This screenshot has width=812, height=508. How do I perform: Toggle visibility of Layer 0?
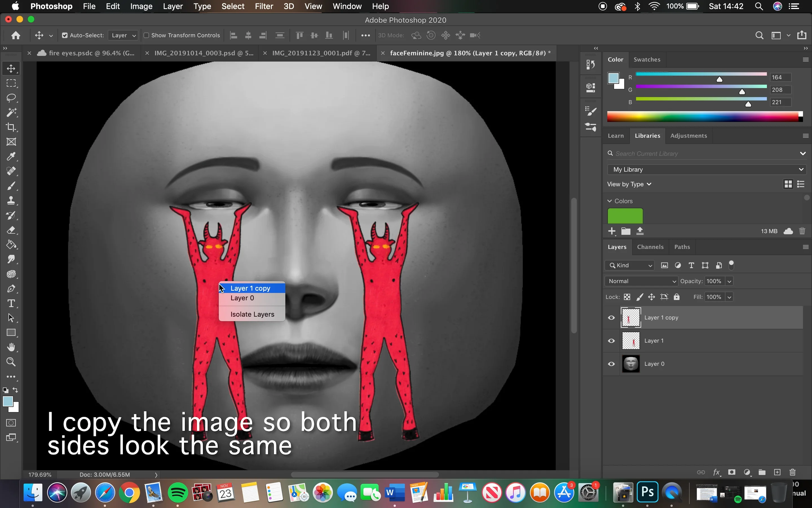tap(611, 364)
